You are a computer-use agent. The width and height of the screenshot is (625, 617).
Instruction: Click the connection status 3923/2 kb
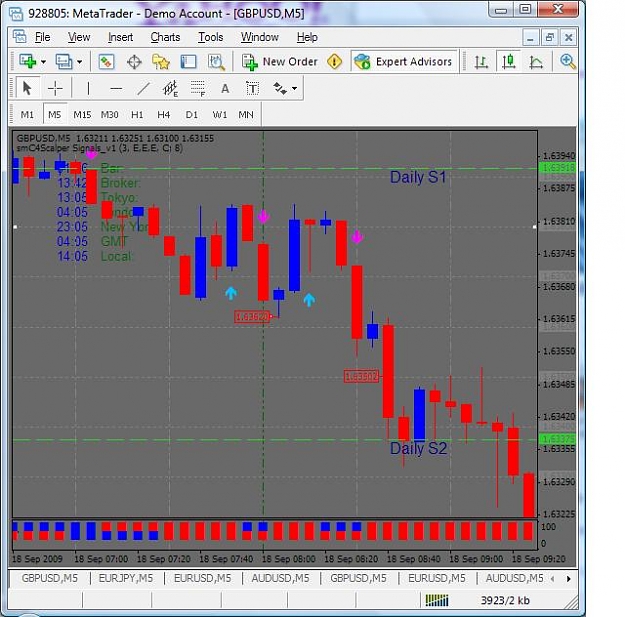click(x=505, y=600)
